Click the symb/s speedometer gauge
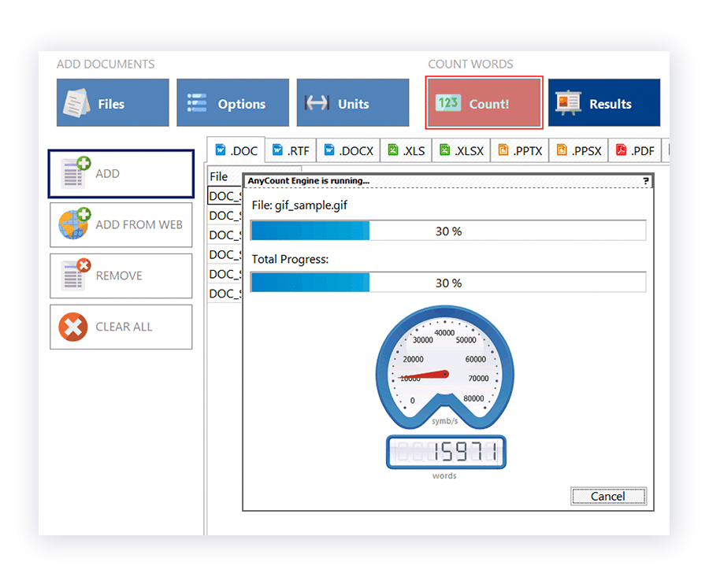The height and width of the screenshot is (588, 709). [445, 367]
